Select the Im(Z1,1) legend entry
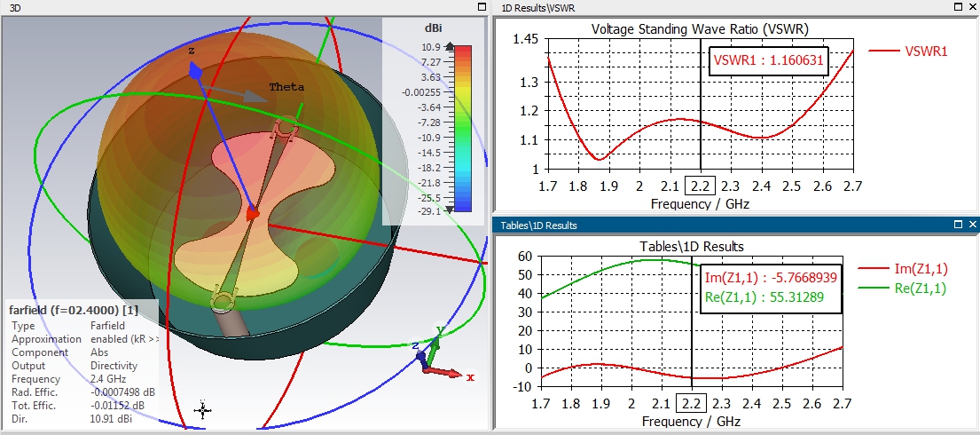The width and height of the screenshot is (980, 435). 904,269
